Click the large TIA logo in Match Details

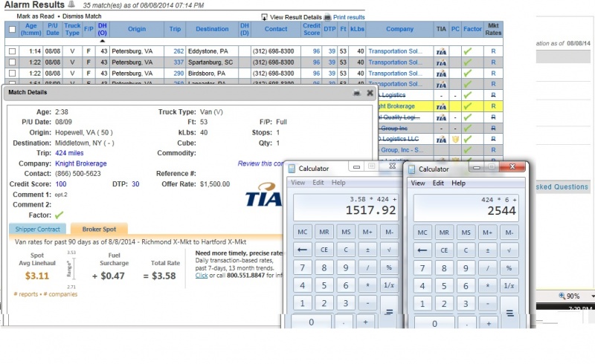point(263,195)
